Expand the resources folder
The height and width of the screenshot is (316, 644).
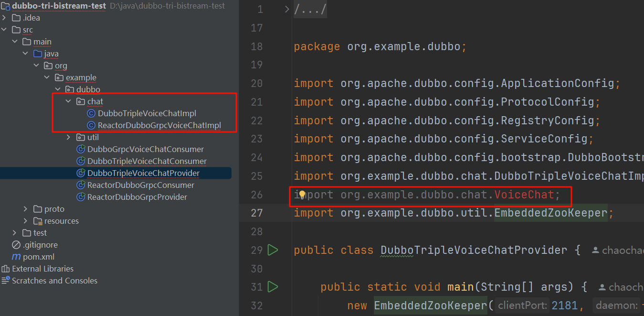pyautogui.click(x=26, y=221)
